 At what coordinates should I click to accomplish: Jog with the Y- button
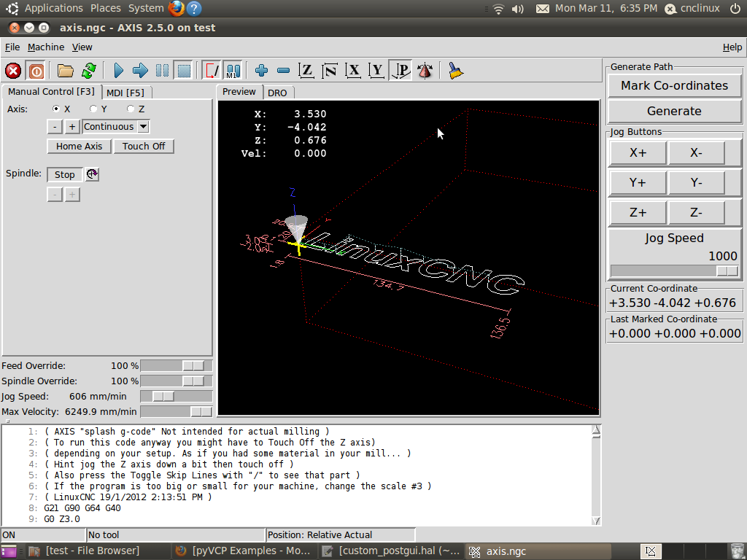[696, 182]
